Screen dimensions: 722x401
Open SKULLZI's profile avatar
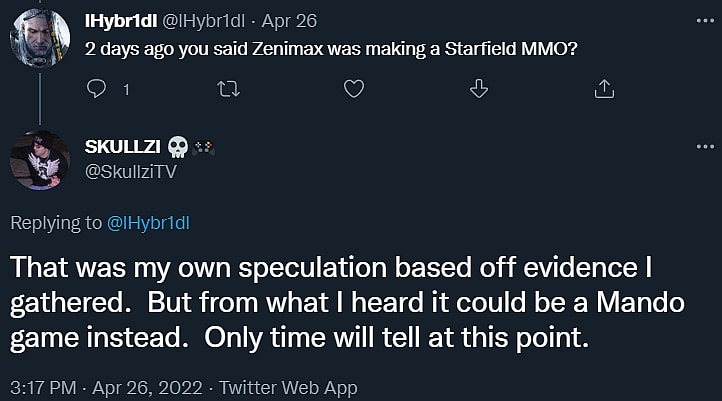tap(39, 158)
